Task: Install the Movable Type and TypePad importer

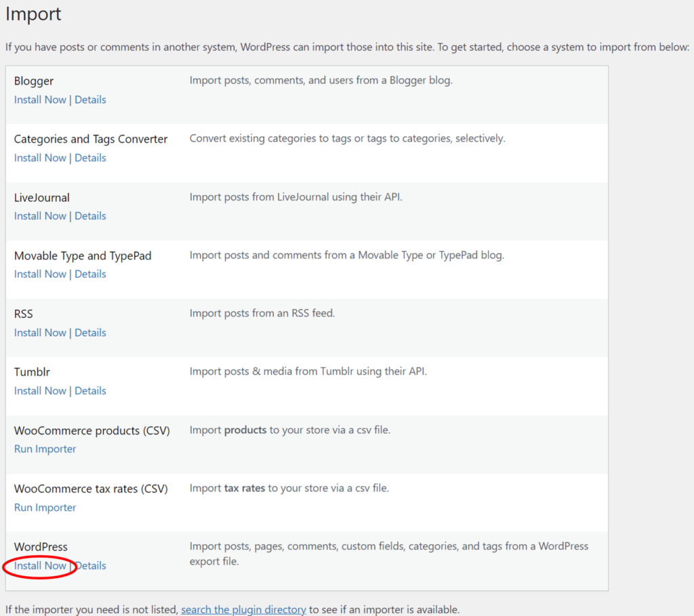Action: 40,274
